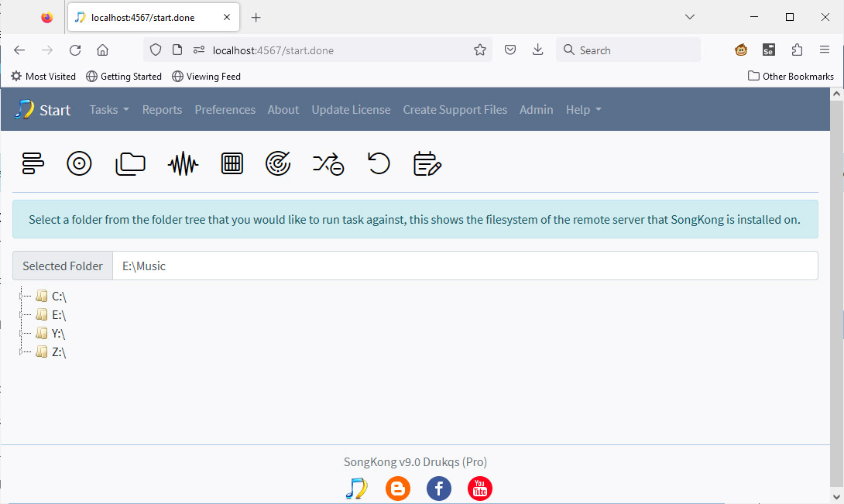Image resolution: width=844 pixels, height=504 pixels.
Task: Click the folders icon in task toolbar
Action: [130, 163]
